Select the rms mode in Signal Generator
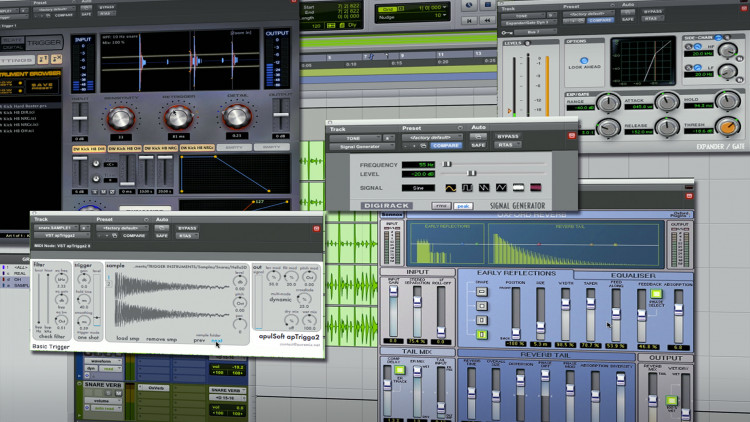The height and width of the screenshot is (422, 750). point(441,206)
